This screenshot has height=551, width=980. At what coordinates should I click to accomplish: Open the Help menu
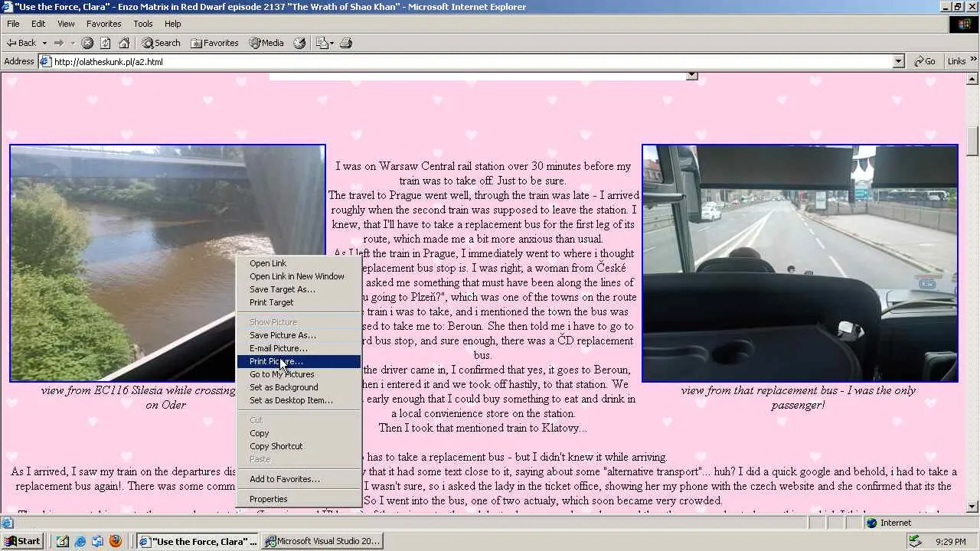pos(172,24)
